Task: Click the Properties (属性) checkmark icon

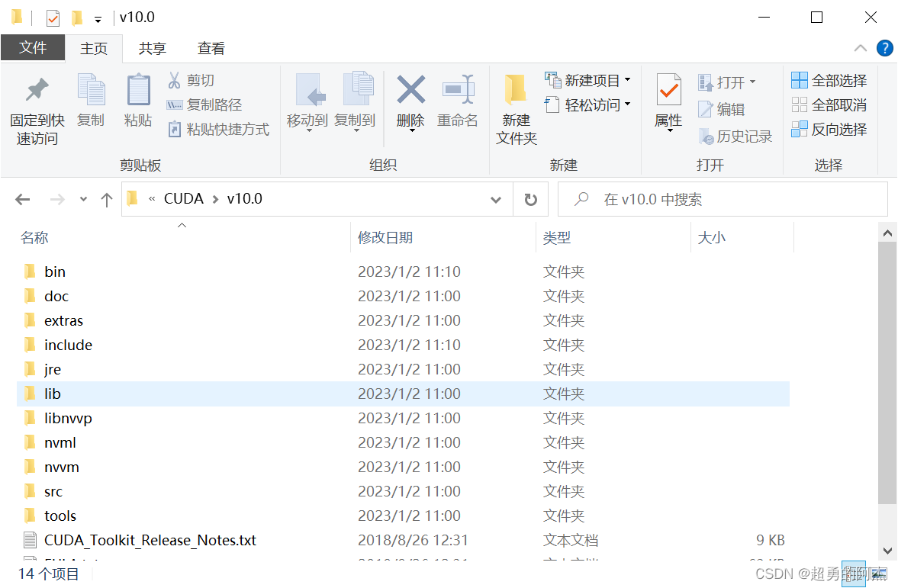Action: pos(668,90)
